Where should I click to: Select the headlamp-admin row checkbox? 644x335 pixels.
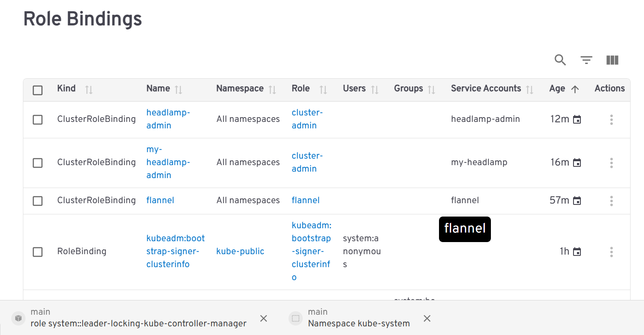[38, 120]
